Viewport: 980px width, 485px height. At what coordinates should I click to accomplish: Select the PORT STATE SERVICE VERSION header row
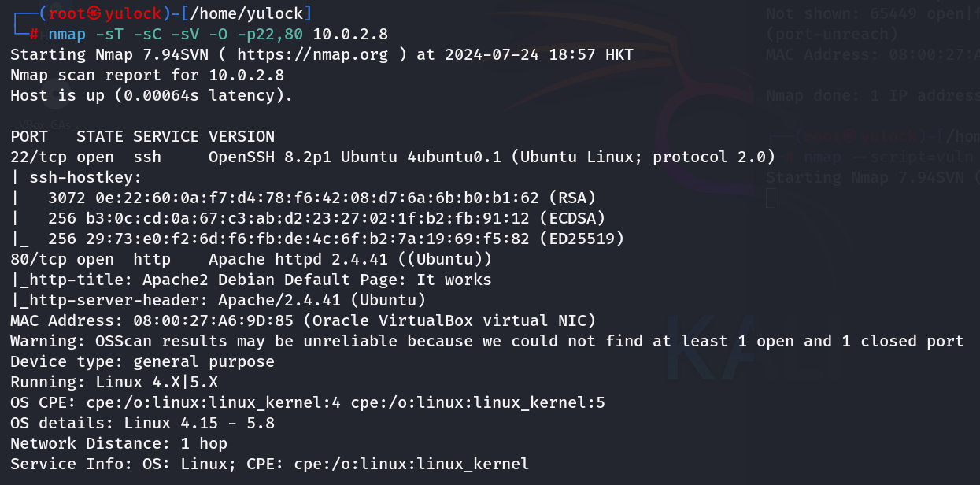[x=142, y=136]
